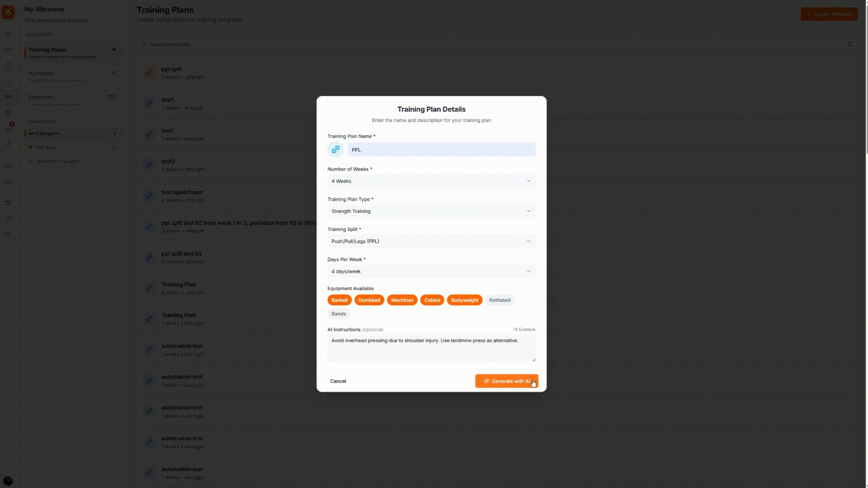Click the shuffle icon next to Example above AI Instructions
The width and height of the screenshot is (868, 488).
pos(516,329)
